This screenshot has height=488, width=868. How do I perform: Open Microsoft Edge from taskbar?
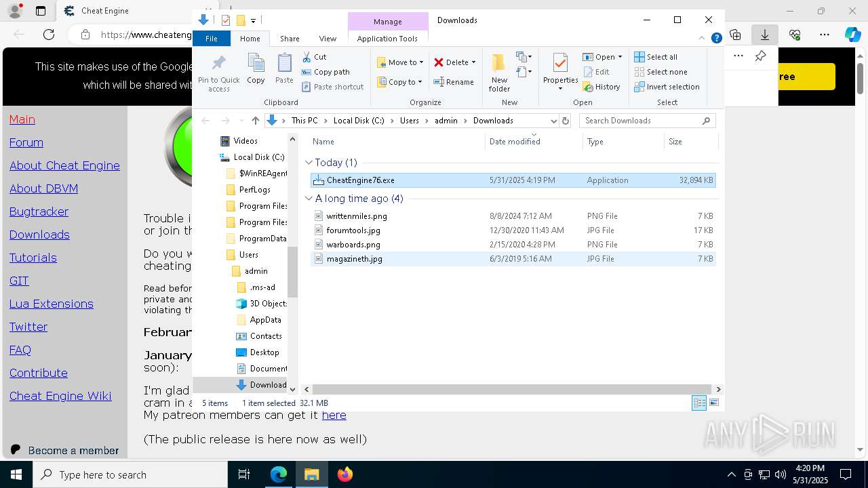pos(279,474)
